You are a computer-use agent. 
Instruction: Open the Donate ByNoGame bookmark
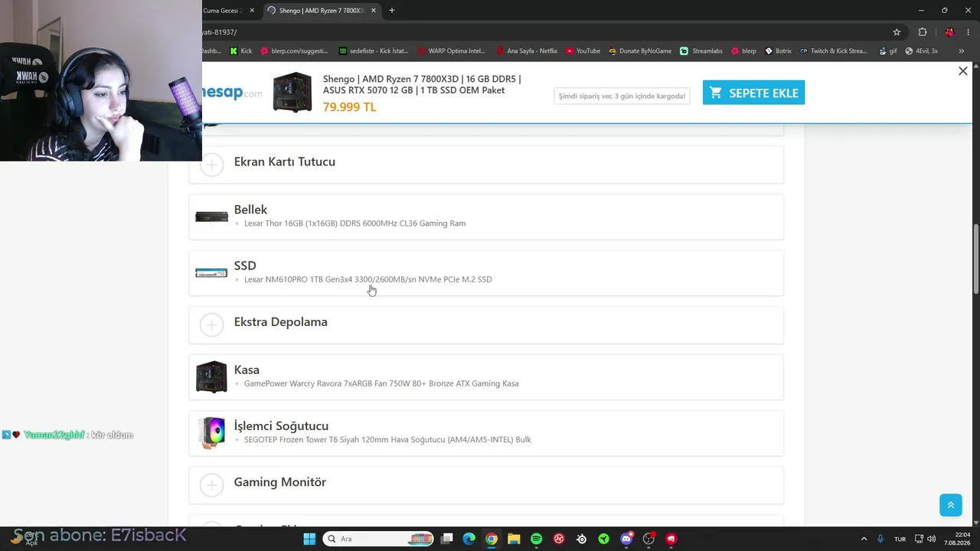pos(640,51)
